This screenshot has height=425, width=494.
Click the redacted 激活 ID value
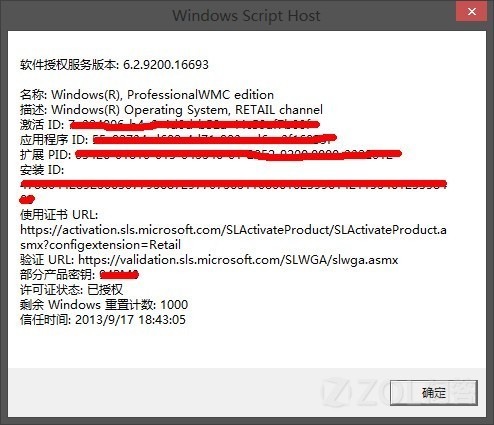[194, 125]
